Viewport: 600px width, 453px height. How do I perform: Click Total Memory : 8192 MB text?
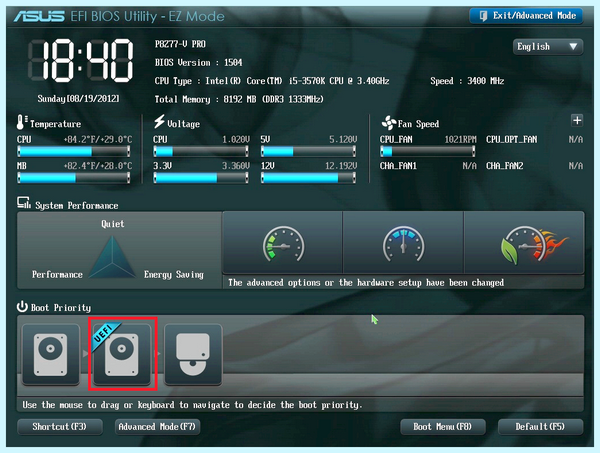239,99
